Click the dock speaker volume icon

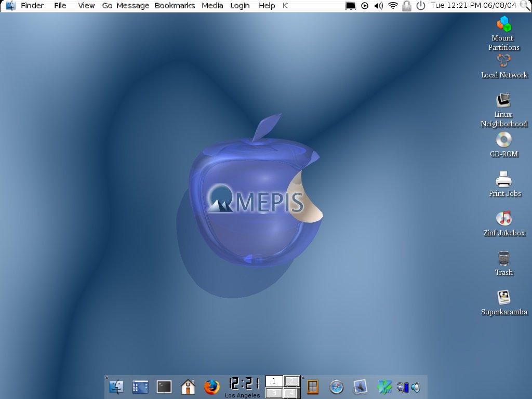(416, 387)
